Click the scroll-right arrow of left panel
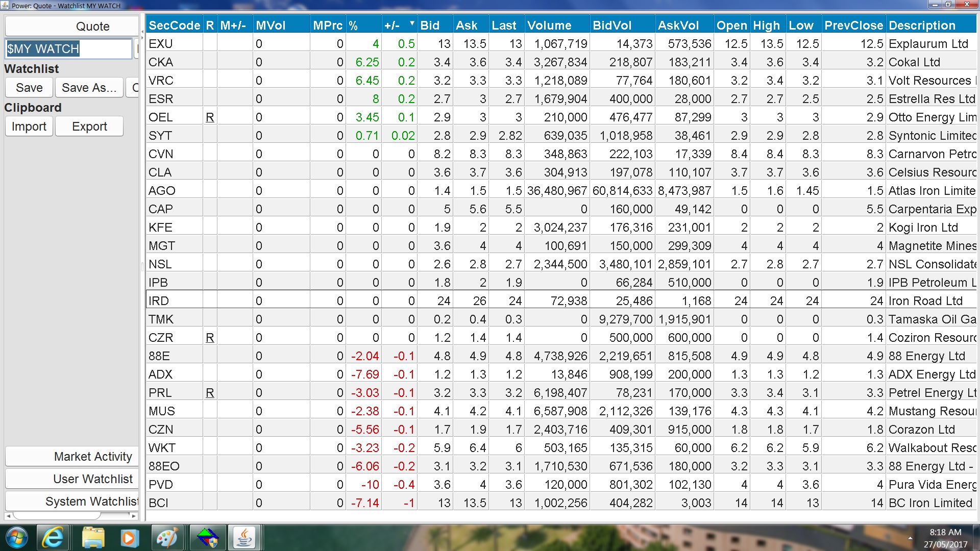 click(134, 516)
